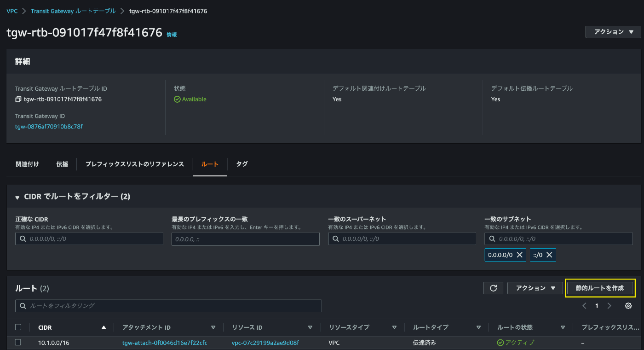Image resolution: width=644 pixels, height=350 pixels.
Task: Click page number 1 in pagination
Action: point(597,306)
